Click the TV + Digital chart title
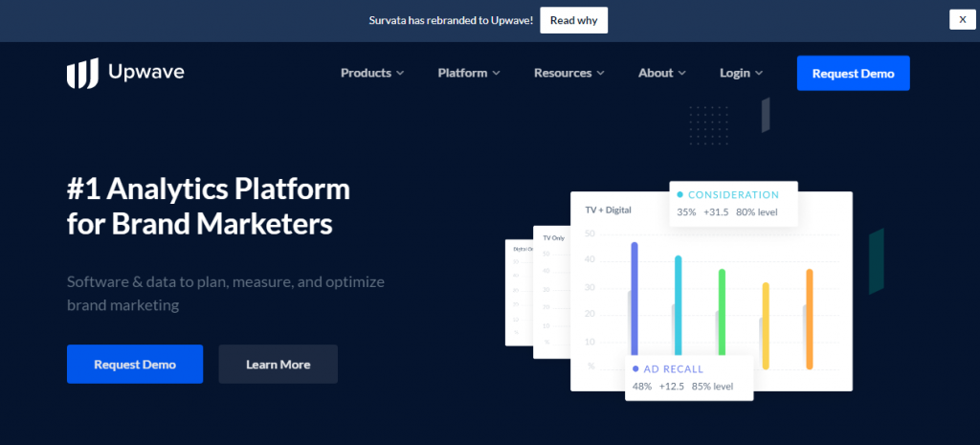 click(608, 210)
